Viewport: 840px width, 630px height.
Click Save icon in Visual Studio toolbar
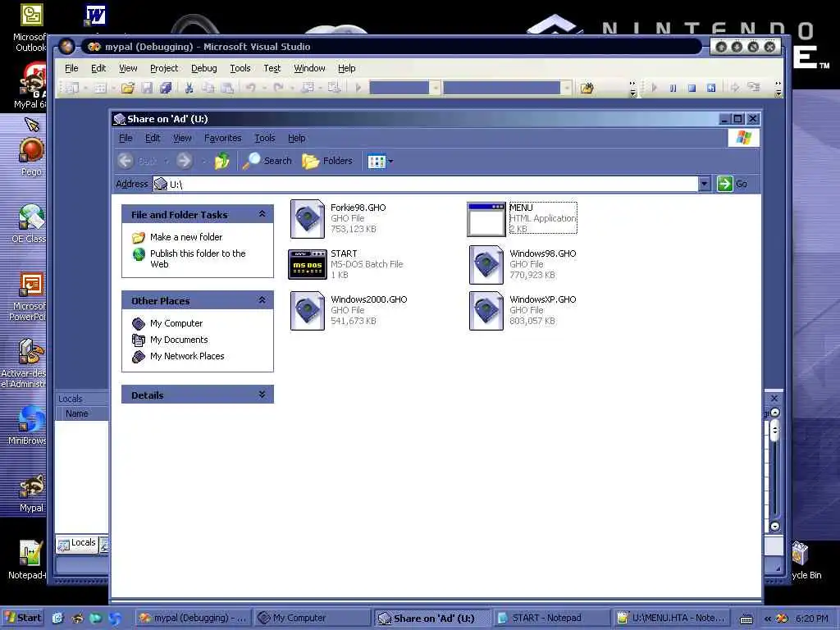pyautogui.click(x=148, y=87)
